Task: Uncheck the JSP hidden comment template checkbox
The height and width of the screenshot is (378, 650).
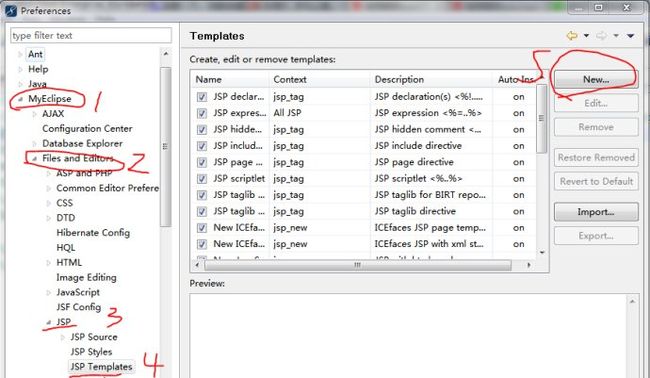Action: pyautogui.click(x=202, y=130)
